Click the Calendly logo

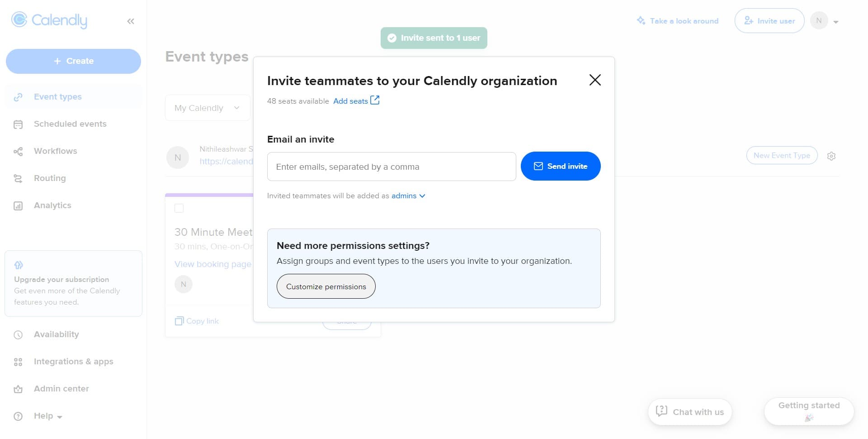[x=49, y=20]
